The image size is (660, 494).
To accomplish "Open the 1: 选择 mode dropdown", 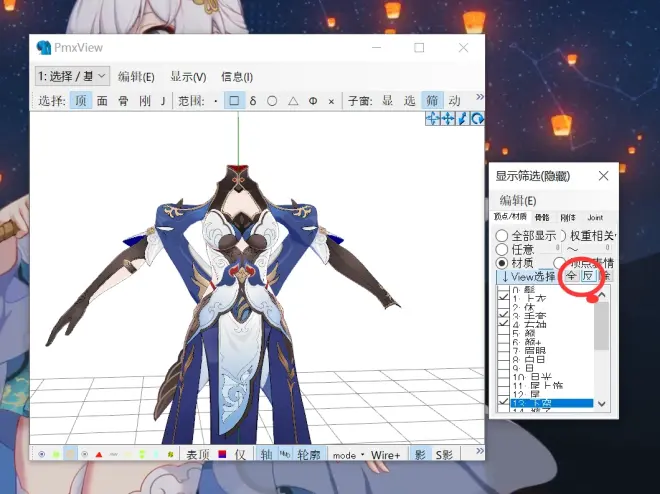I will (72, 76).
